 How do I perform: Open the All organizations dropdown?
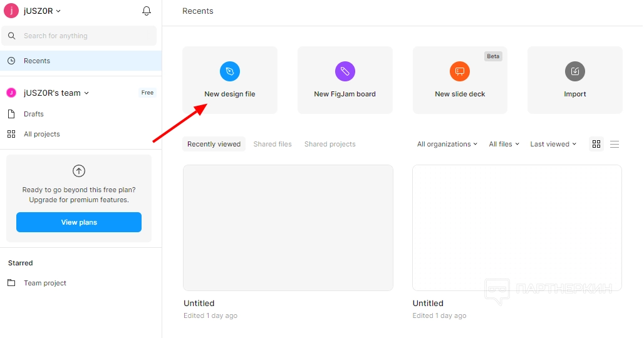pyautogui.click(x=447, y=144)
